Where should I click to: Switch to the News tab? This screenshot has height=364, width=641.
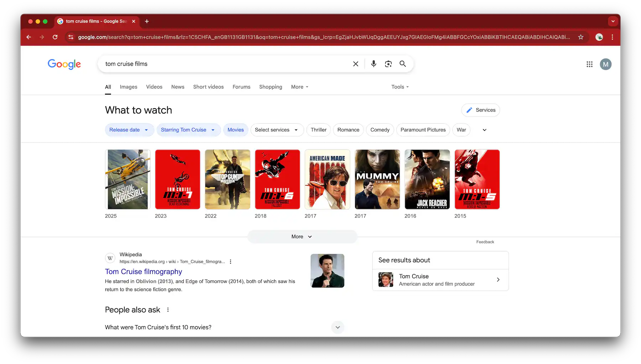178,87
